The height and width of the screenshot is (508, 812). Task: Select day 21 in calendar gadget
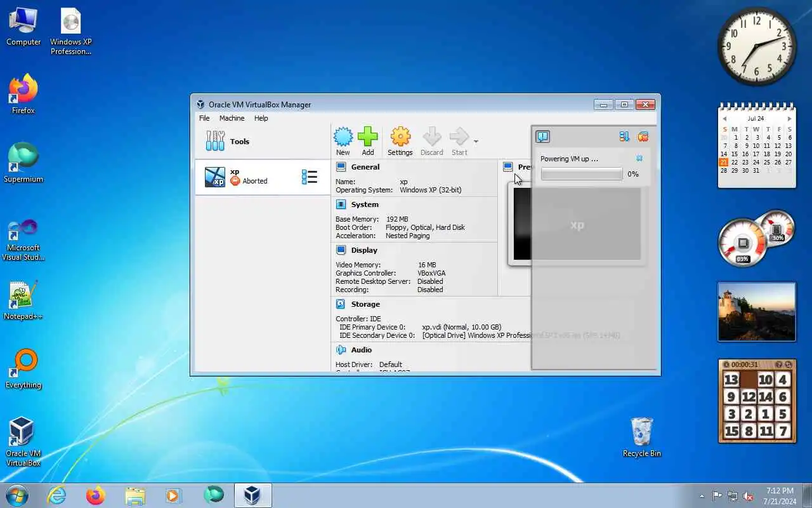(x=724, y=163)
